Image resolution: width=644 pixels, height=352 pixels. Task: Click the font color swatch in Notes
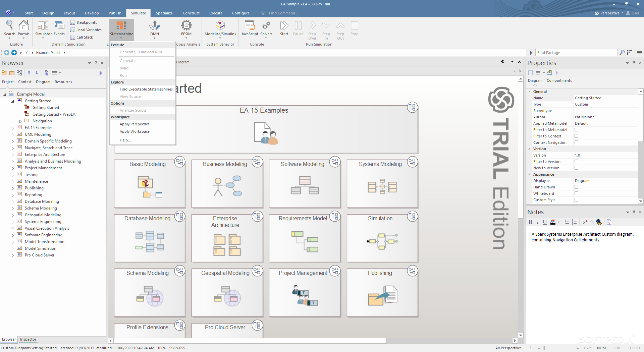click(553, 222)
